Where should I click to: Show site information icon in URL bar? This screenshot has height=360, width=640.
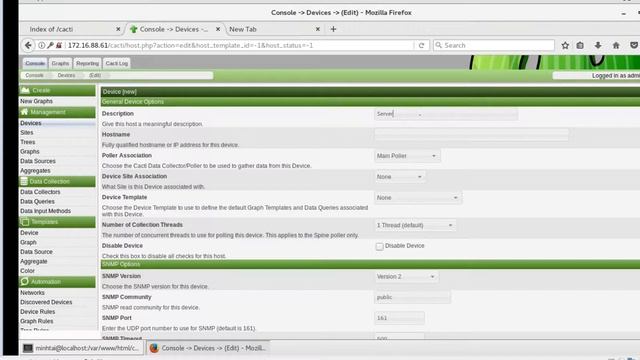[x=41, y=45]
